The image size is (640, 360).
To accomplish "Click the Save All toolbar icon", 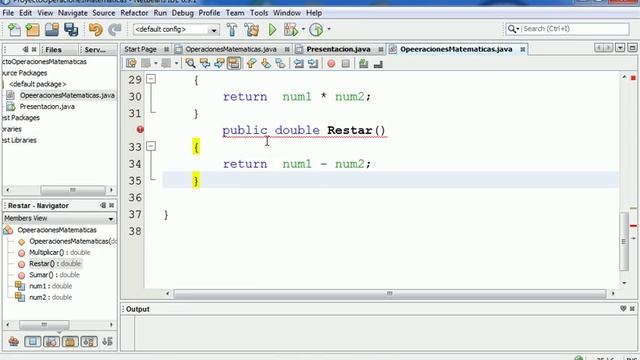I will (x=71, y=30).
